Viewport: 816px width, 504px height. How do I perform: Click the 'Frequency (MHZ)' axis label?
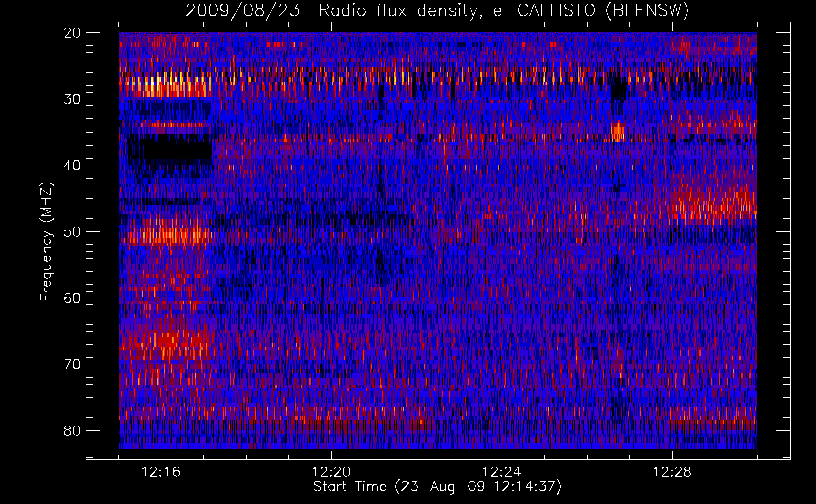click(x=46, y=242)
